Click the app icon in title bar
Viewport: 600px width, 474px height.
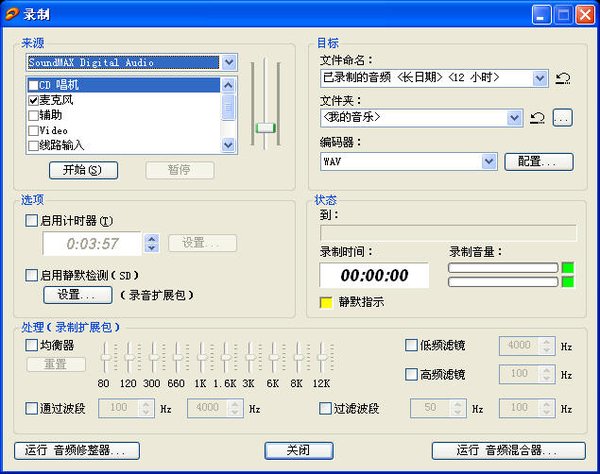pyautogui.click(x=11, y=13)
